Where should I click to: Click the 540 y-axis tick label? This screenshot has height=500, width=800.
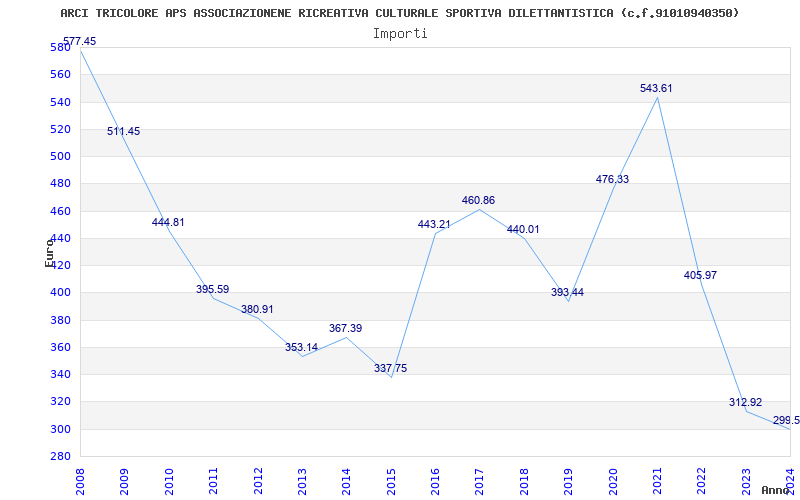[60, 102]
